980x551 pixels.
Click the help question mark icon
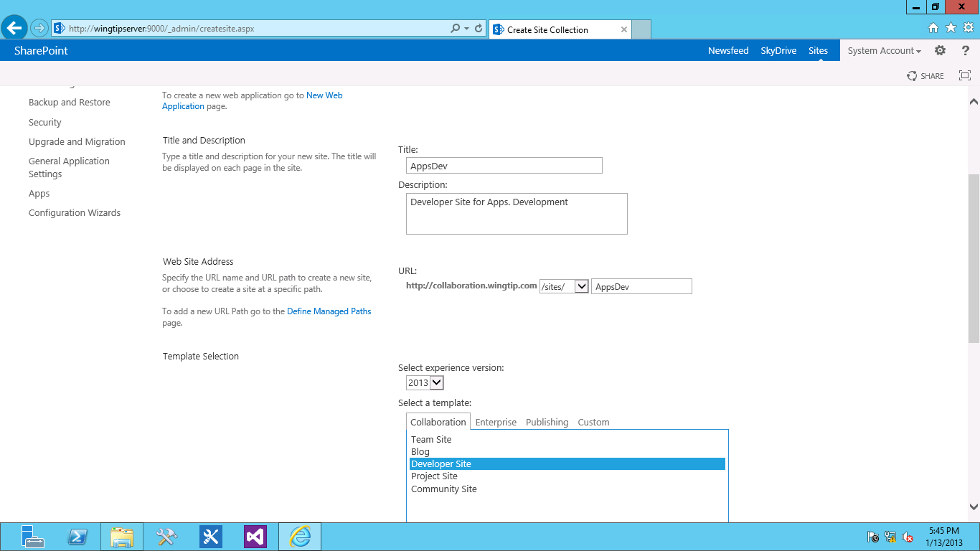coord(965,50)
